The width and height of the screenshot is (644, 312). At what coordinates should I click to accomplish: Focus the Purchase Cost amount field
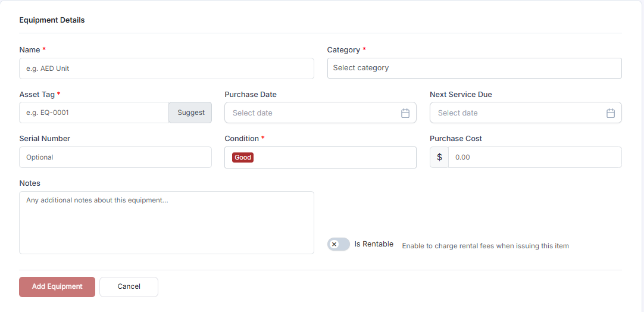coord(534,157)
